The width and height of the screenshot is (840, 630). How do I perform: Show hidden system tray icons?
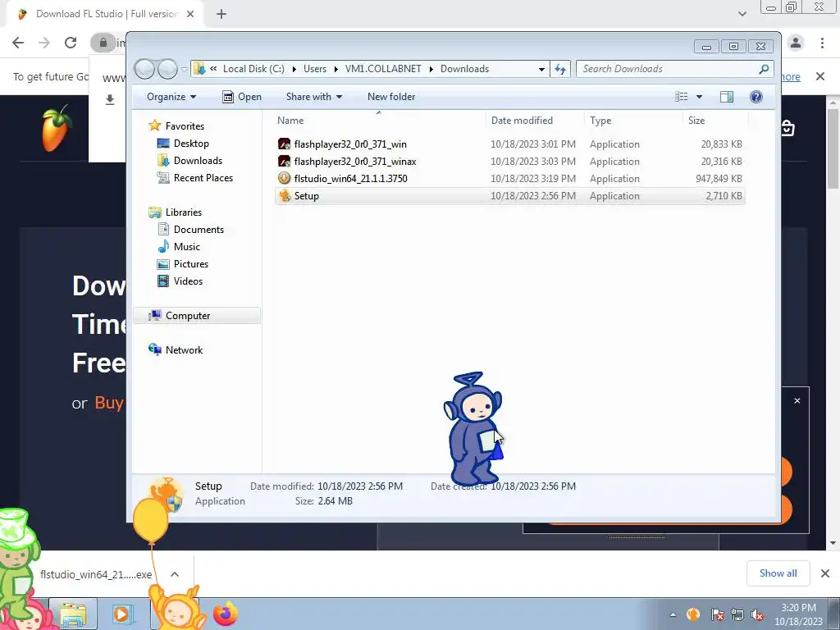click(x=673, y=614)
